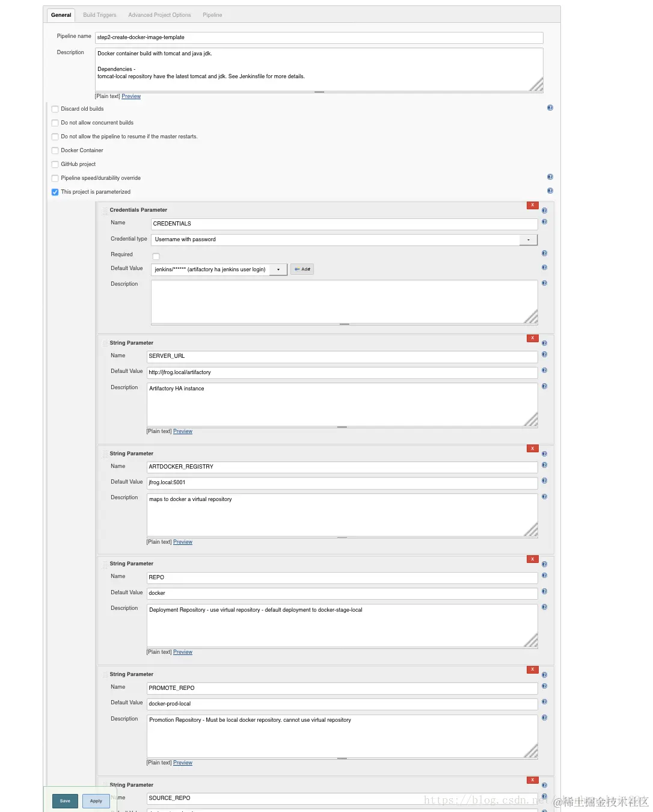Open help for Artifactory HA instance description
This screenshot has width=653, height=812.
click(x=544, y=386)
